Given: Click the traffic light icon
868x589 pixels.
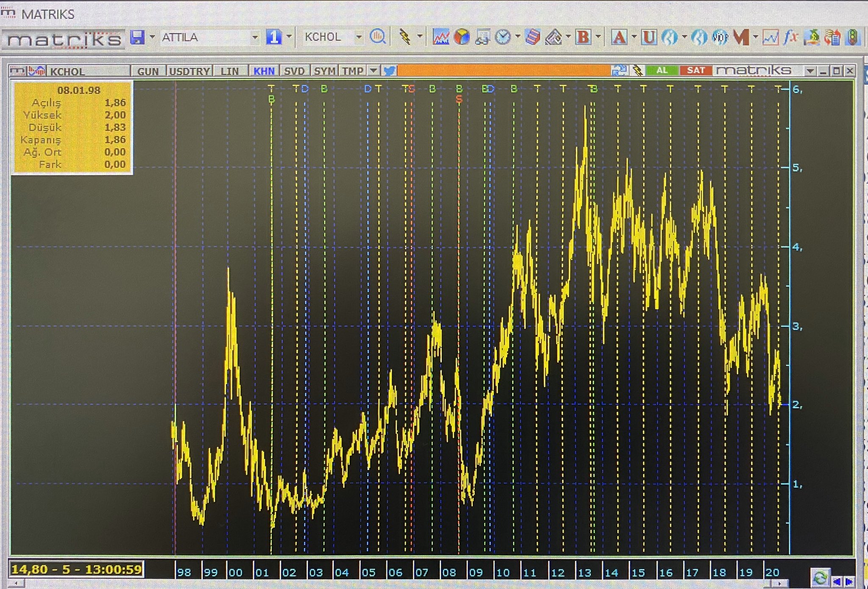Looking at the screenshot, I should pyautogui.click(x=853, y=37).
